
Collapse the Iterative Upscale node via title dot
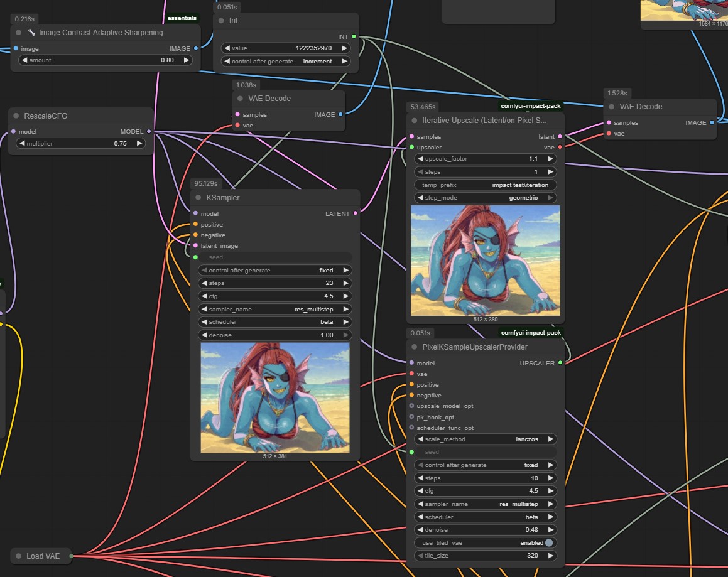click(414, 121)
